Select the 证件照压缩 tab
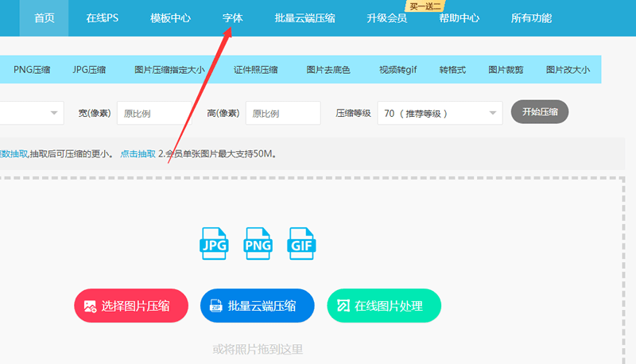This screenshot has height=364, width=636. pos(255,70)
